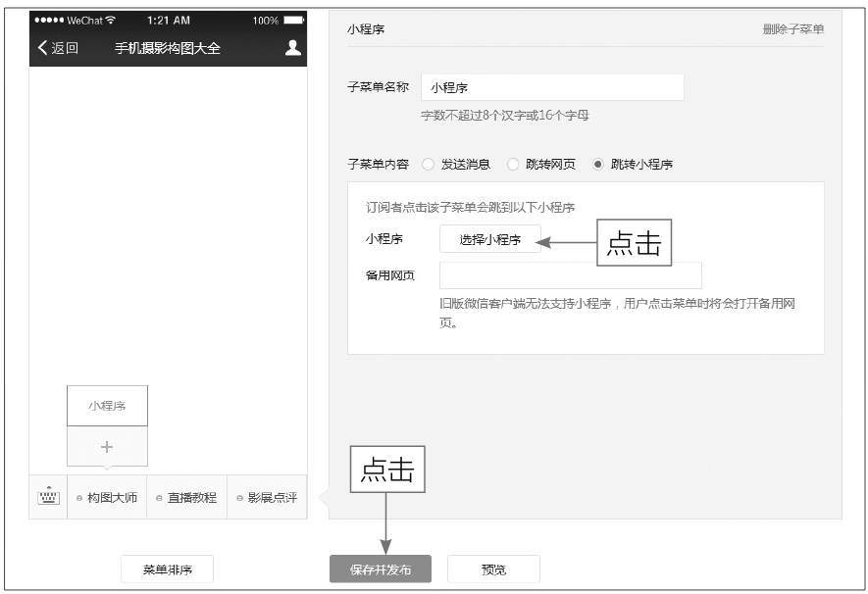
Task: Focus the 子菜单名称 text field
Action: pos(552,87)
